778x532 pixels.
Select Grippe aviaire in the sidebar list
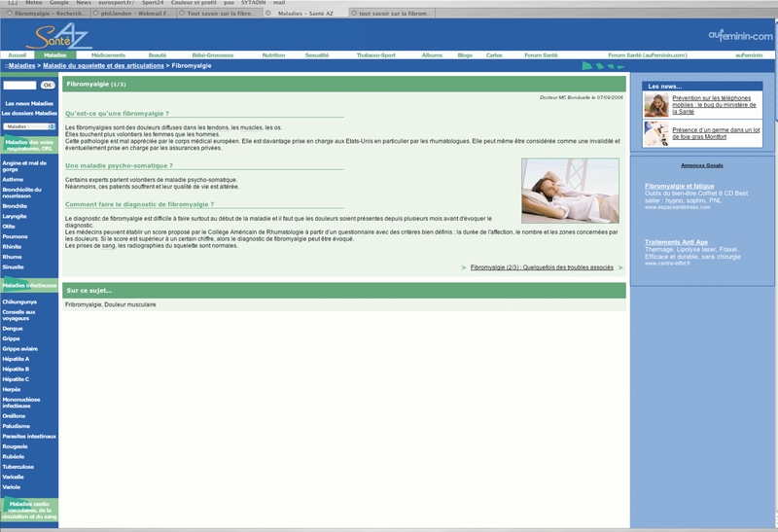coord(21,348)
